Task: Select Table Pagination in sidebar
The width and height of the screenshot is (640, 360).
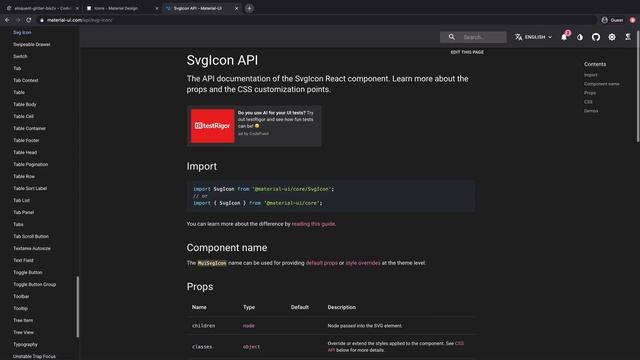Action: pos(31,164)
